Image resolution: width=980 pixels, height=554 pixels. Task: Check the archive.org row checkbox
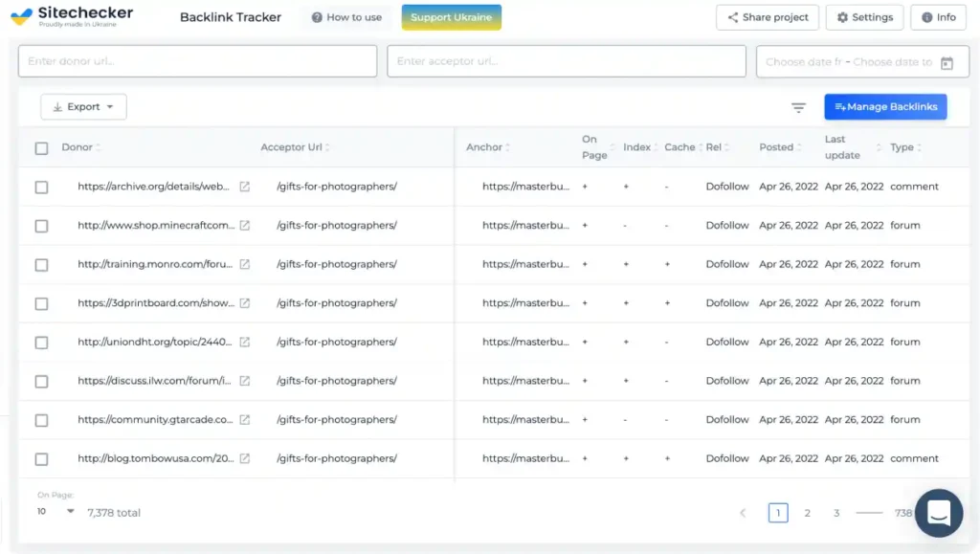(41, 188)
